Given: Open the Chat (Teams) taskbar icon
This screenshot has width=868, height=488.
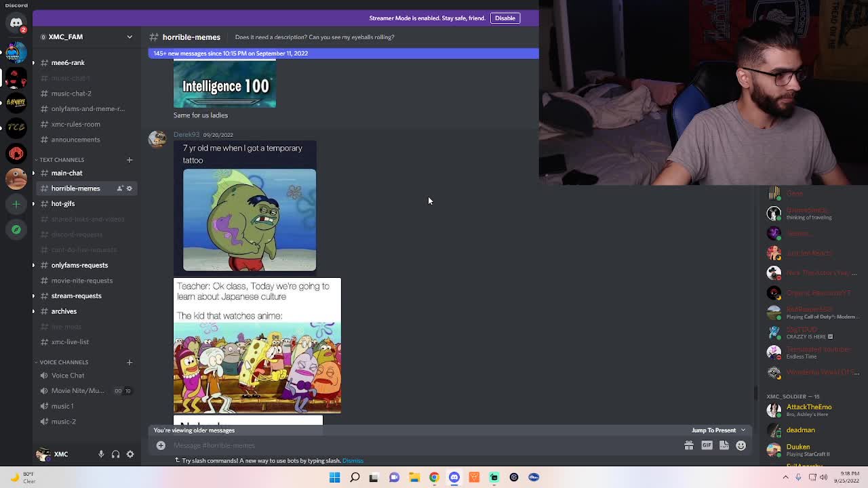Looking at the screenshot, I should click(x=394, y=477).
